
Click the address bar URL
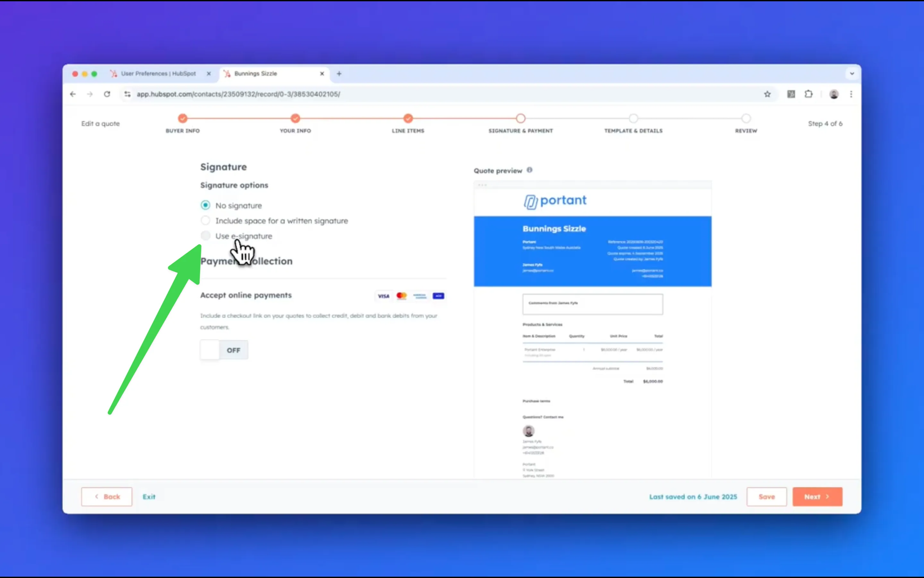click(238, 94)
